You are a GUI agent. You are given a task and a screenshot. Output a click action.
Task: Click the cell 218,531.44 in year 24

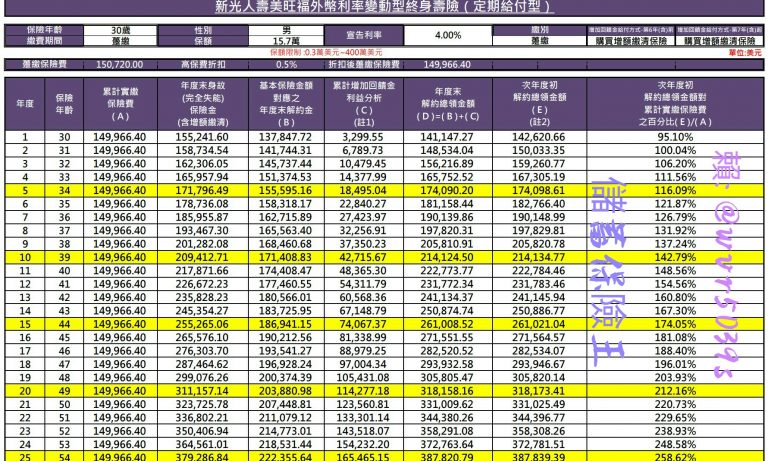[286, 445]
